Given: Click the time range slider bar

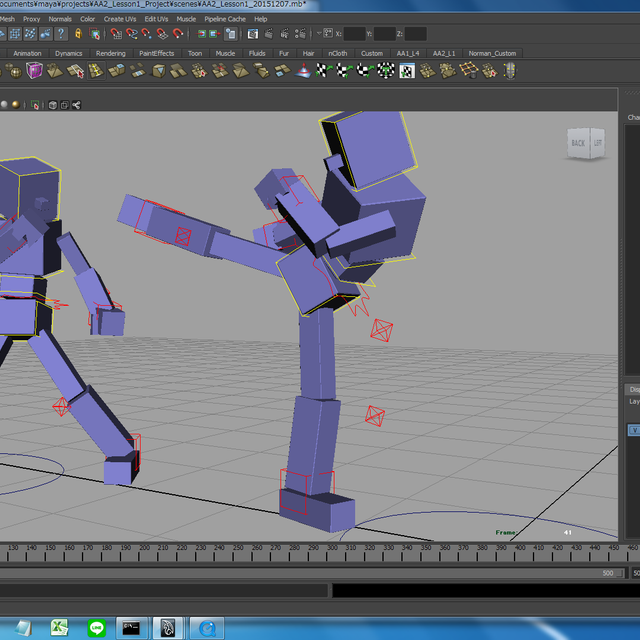Looking at the screenshot, I should point(300,573).
